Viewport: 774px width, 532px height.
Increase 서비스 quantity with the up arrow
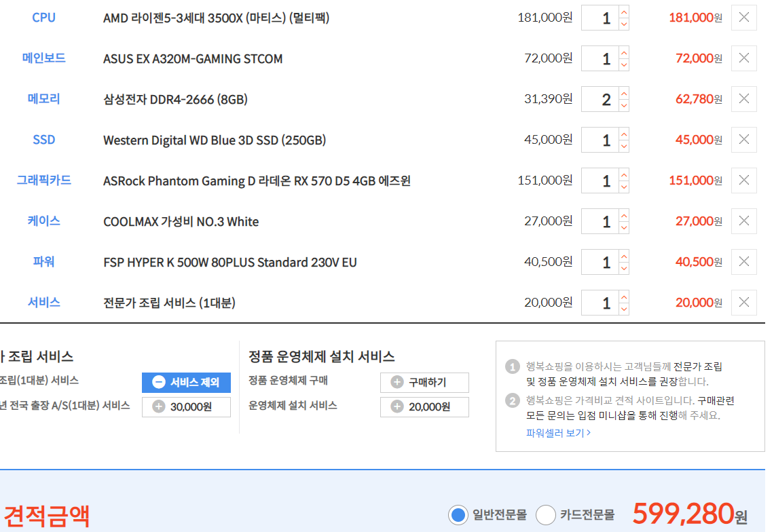pyautogui.click(x=624, y=297)
